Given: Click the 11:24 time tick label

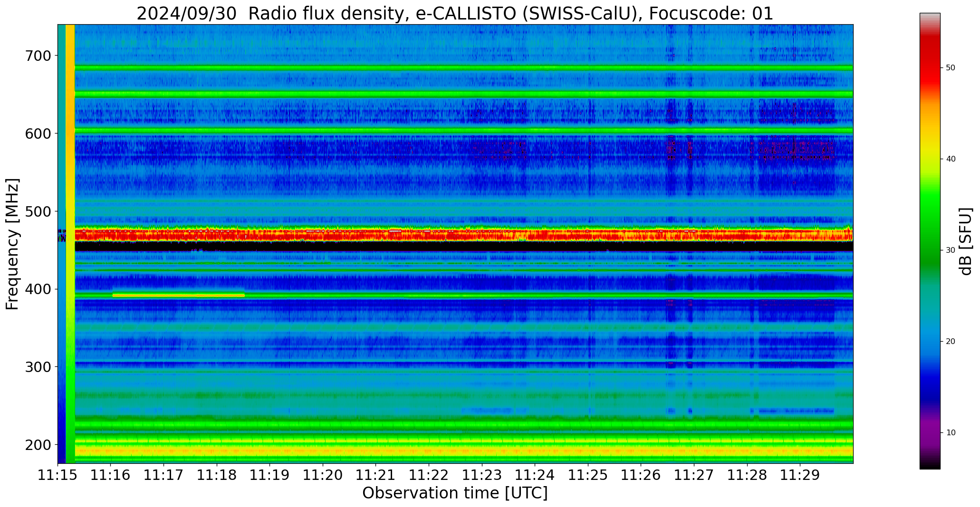Looking at the screenshot, I should (x=535, y=475).
